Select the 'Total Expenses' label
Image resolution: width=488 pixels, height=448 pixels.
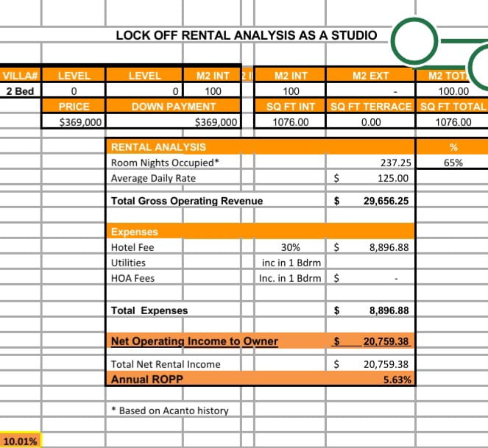[149, 310]
